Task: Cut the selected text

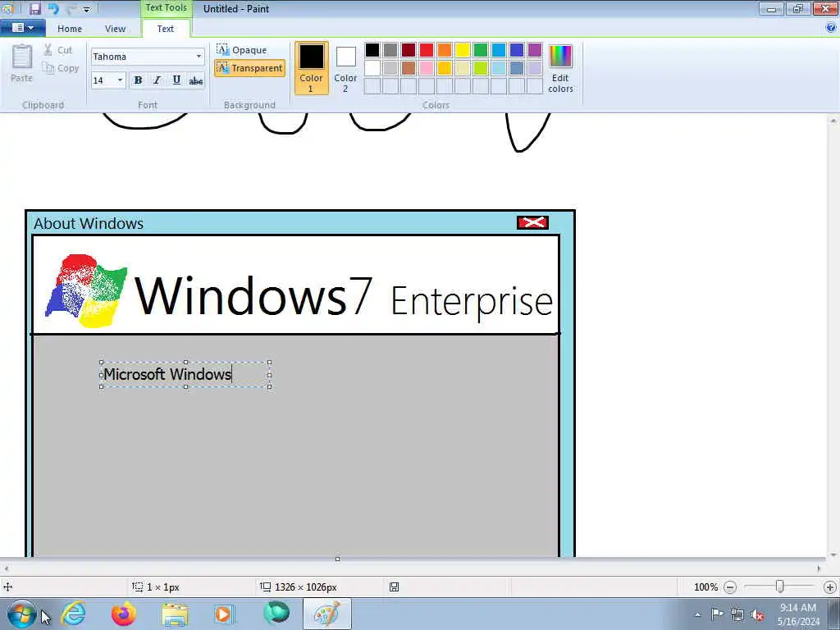Action: pyautogui.click(x=58, y=50)
